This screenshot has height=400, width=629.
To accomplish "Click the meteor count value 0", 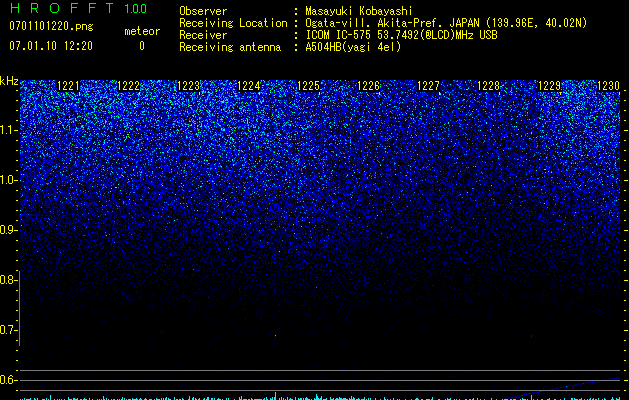I will [x=142, y=46].
